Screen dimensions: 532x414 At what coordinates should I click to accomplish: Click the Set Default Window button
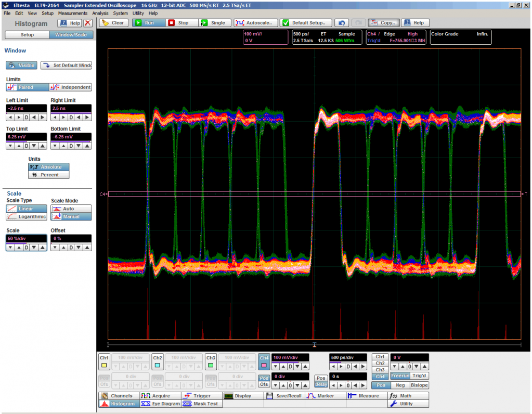[66, 66]
